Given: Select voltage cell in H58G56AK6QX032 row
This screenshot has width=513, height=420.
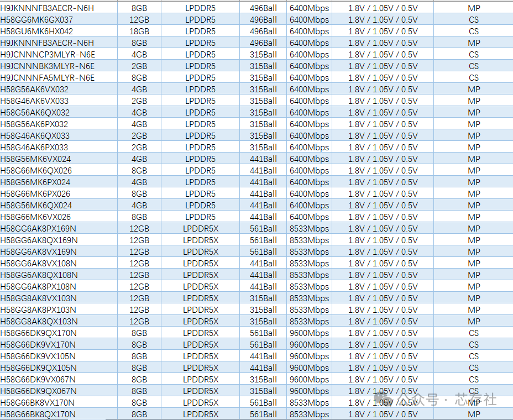Looking at the screenshot, I should coord(383,113).
